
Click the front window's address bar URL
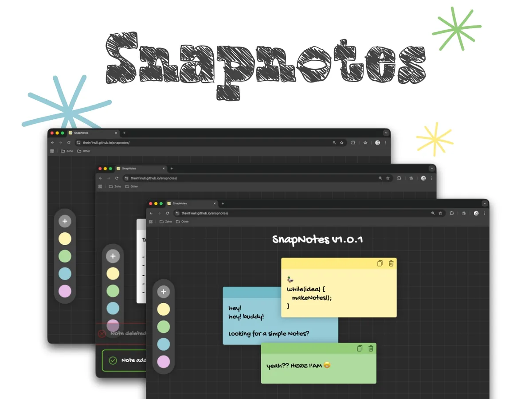coord(205,213)
